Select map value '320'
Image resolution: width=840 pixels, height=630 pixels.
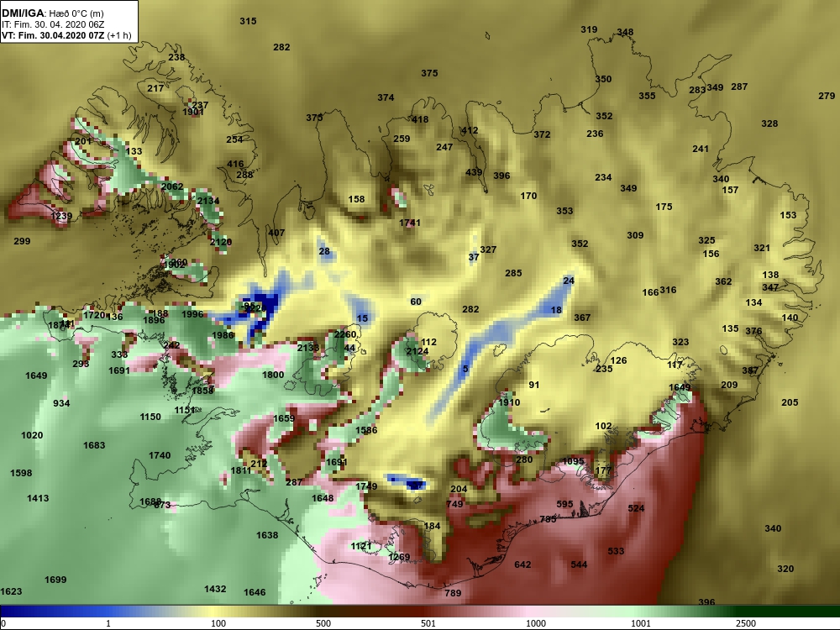coord(785,569)
